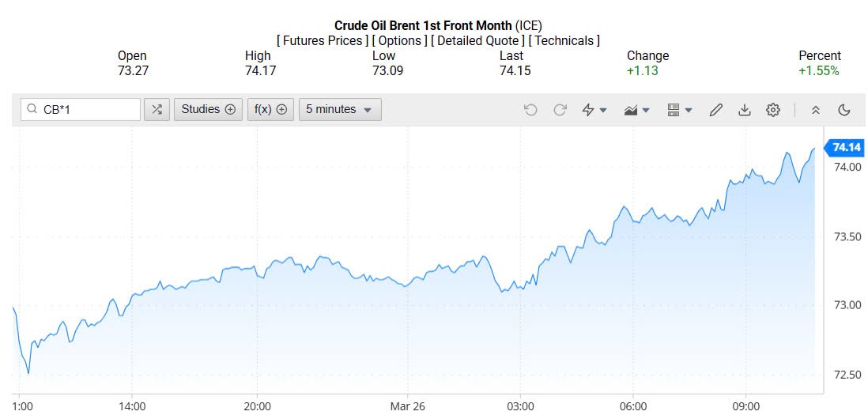Download the chart image
The image size is (868, 415).
tap(744, 110)
